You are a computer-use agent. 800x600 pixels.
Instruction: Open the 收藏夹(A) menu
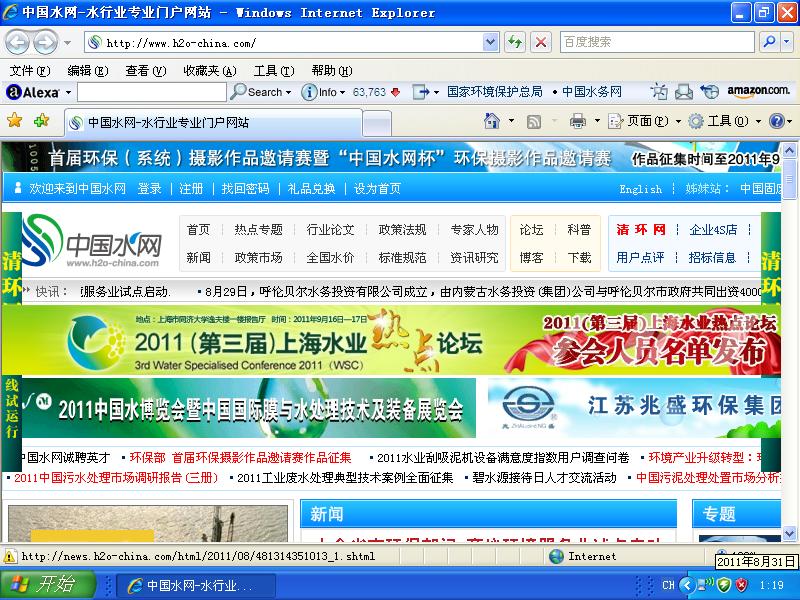(x=210, y=70)
